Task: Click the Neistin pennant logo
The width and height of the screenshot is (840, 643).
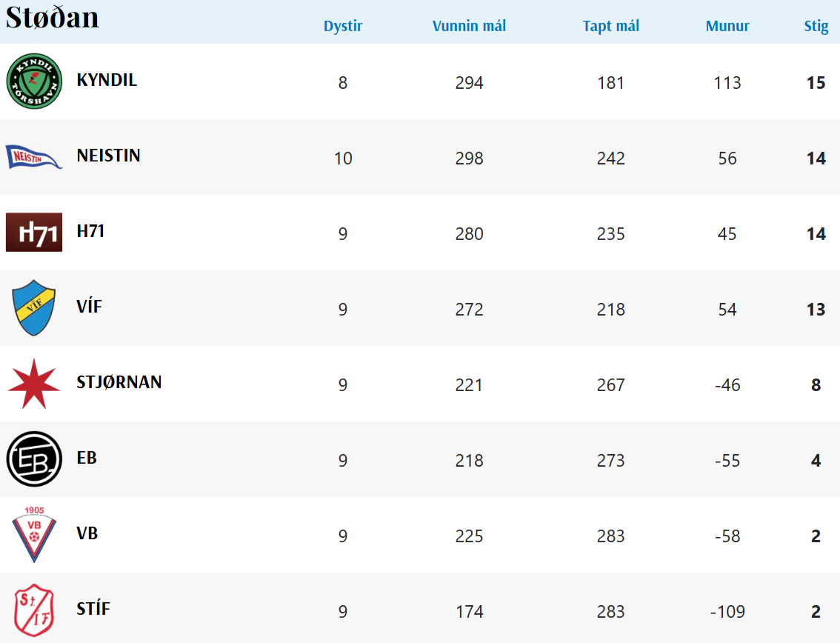Action: (x=34, y=157)
